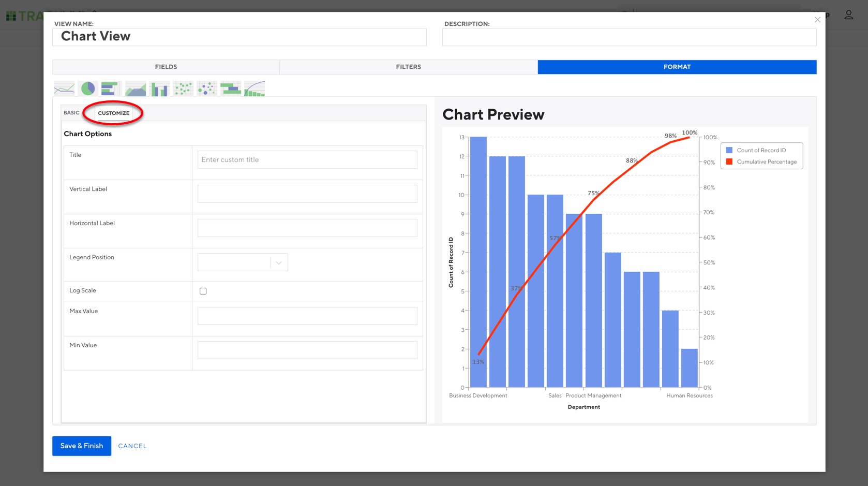Select the line chart type icon

(x=64, y=89)
